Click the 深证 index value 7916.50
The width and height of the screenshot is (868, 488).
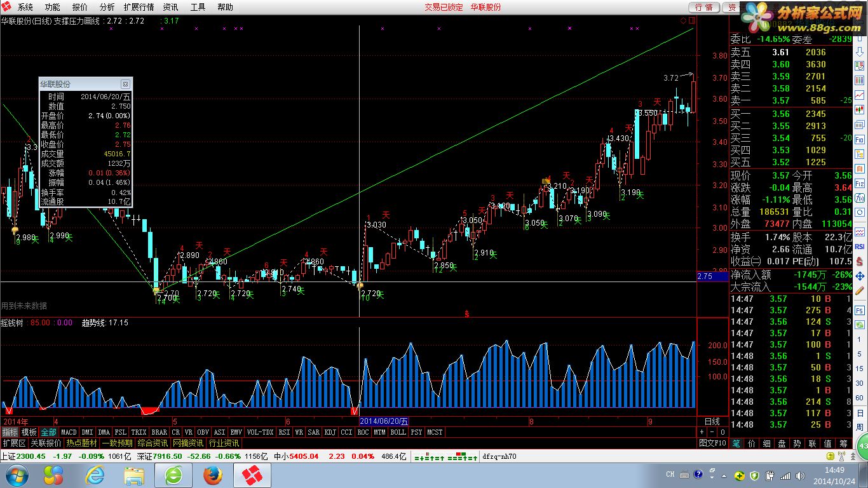168,456
